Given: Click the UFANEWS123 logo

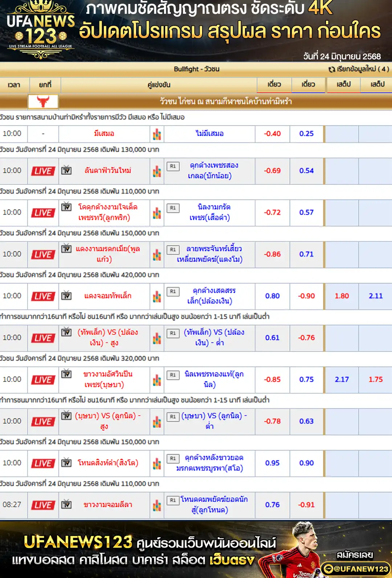Looking at the screenshot, I should (41, 30).
